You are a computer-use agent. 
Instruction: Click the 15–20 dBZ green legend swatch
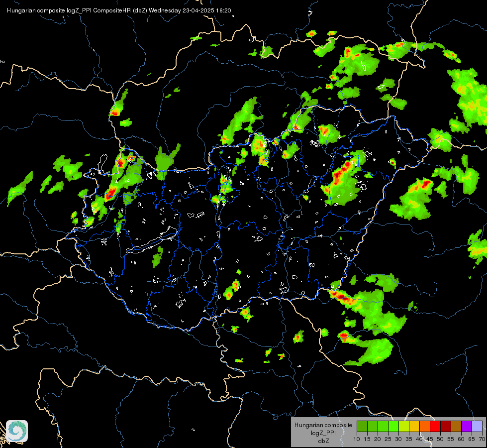(373, 426)
